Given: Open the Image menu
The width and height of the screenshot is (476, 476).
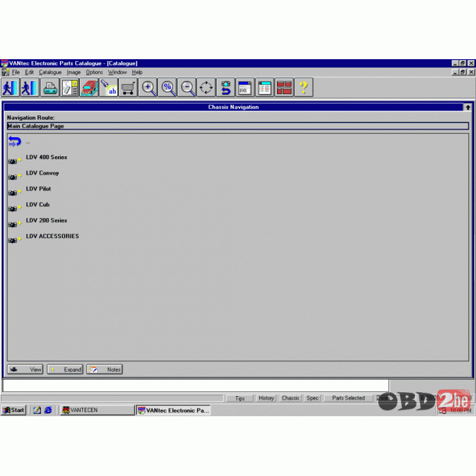Looking at the screenshot, I should coord(74,72).
